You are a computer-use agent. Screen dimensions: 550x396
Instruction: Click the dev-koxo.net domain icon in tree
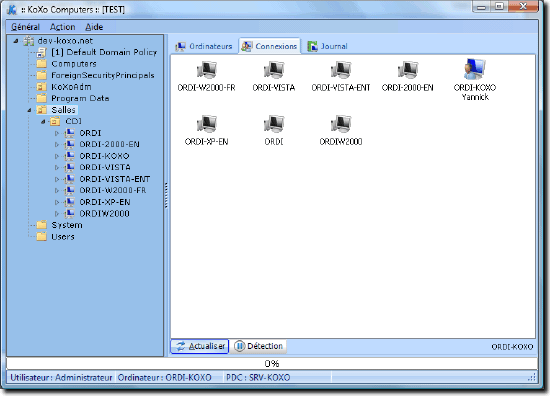pyautogui.click(x=28, y=41)
